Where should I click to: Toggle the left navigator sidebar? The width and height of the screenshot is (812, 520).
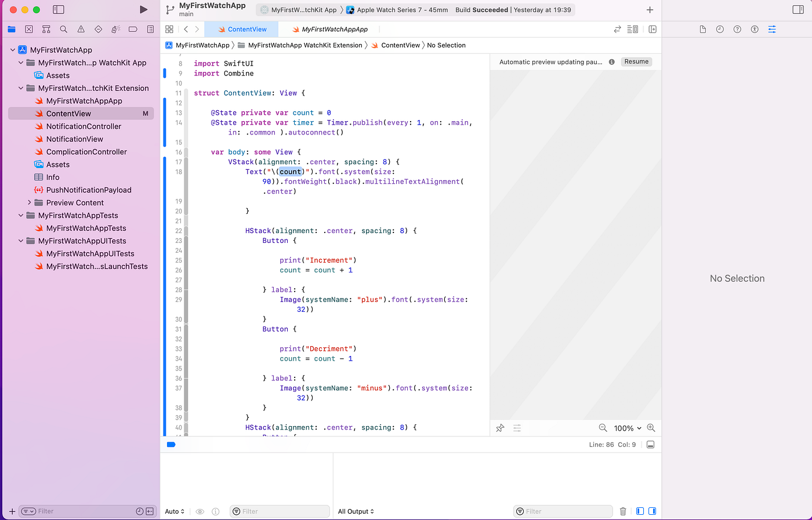pos(59,10)
